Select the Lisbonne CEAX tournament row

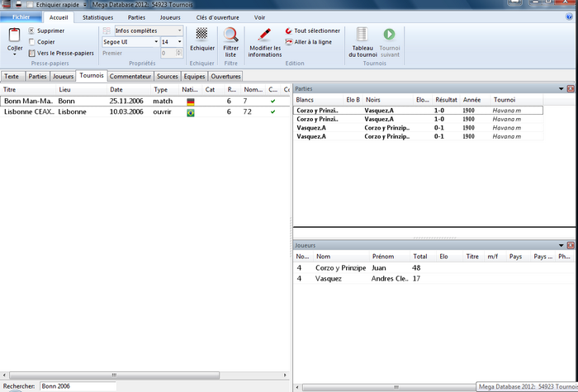(145, 111)
